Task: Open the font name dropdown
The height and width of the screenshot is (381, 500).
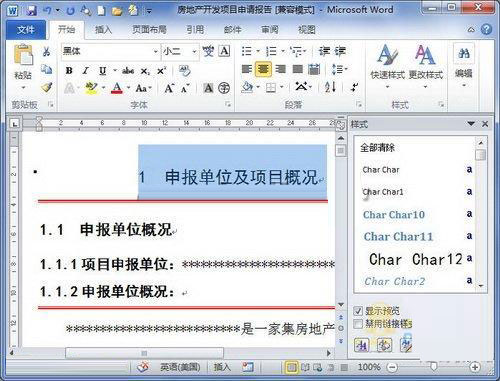Action: 155,51
